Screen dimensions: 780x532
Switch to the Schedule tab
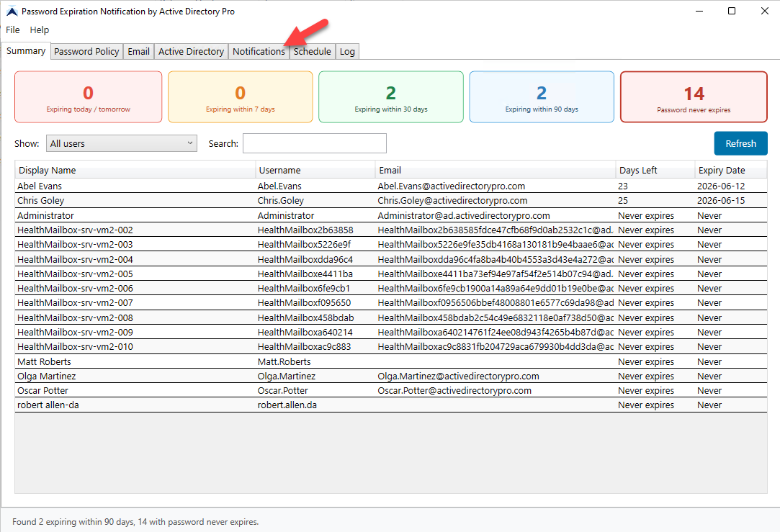[312, 51]
